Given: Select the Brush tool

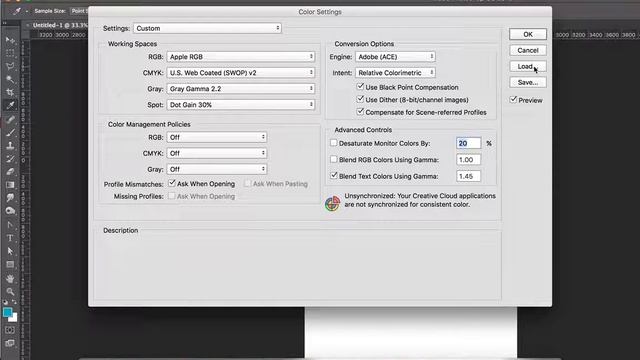Looking at the screenshot, I should [x=10, y=132].
